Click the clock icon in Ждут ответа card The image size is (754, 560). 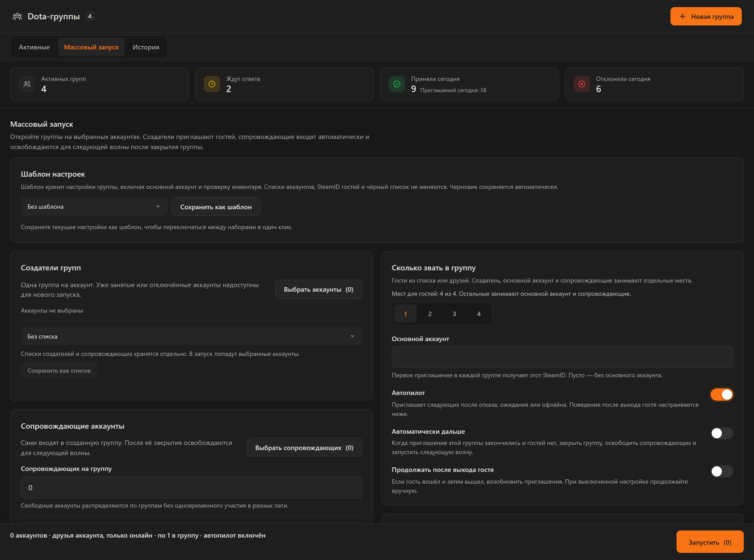click(212, 84)
